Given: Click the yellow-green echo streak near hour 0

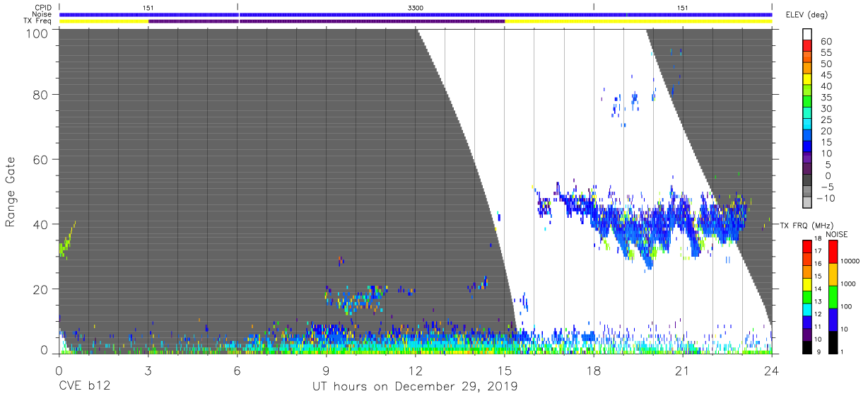Looking at the screenshot, I should 67,239.
